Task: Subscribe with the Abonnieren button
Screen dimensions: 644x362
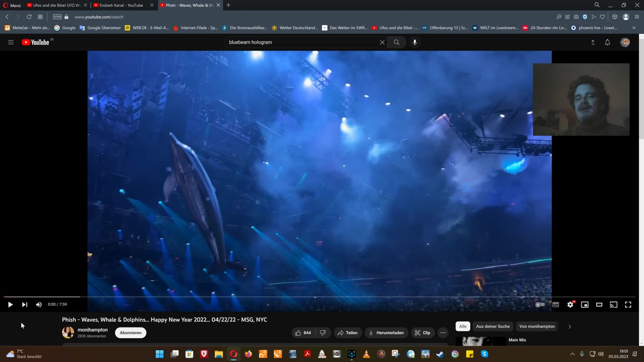Action: (131, 332)
